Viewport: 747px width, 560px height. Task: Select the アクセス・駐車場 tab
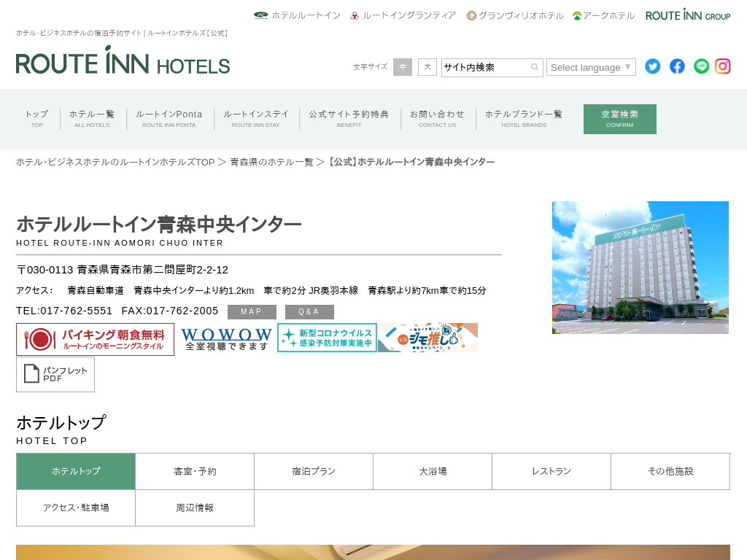[x=76, y=507]
